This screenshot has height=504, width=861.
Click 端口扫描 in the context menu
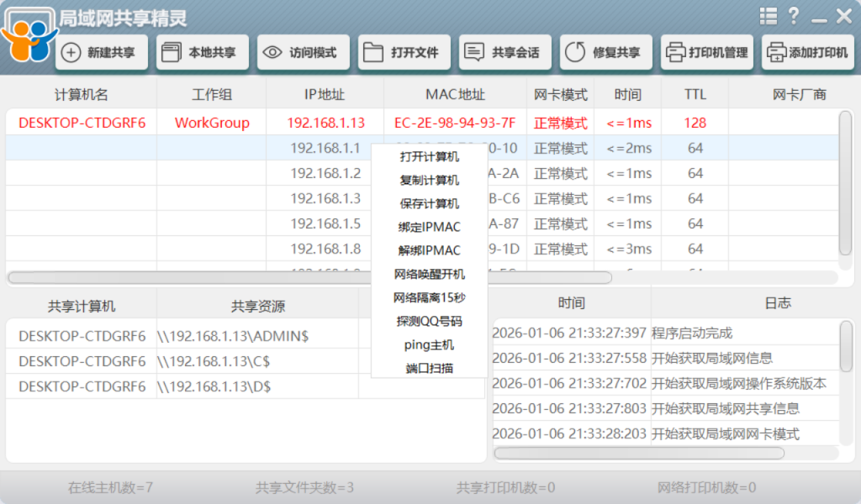click(429, 368)
